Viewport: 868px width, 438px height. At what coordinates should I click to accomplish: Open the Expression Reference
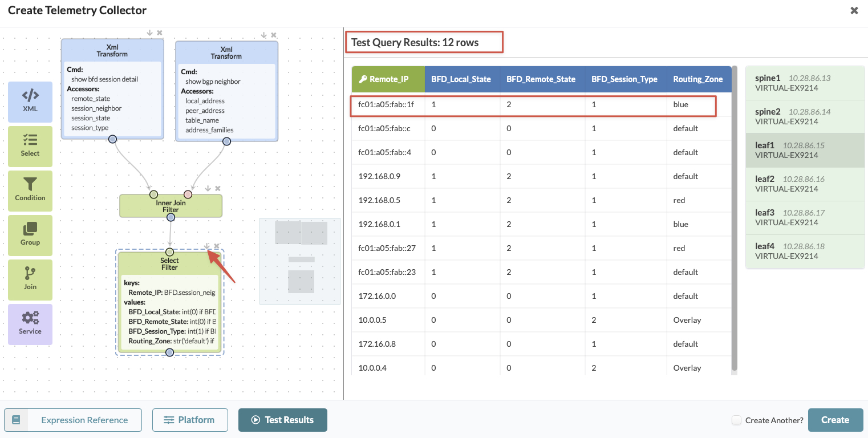tap(73, 420)
